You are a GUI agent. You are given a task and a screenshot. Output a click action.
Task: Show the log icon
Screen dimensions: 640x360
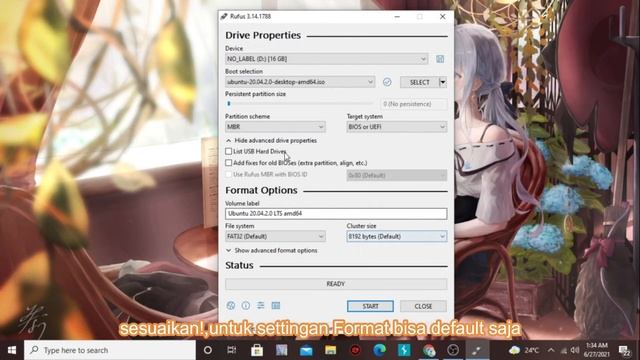(x=276, y=306)
